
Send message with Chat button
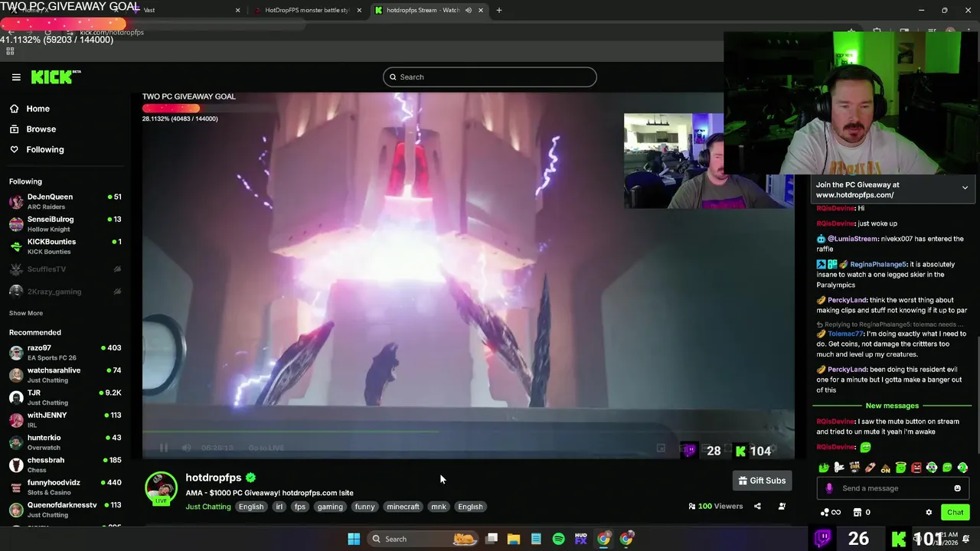[955, 513]
